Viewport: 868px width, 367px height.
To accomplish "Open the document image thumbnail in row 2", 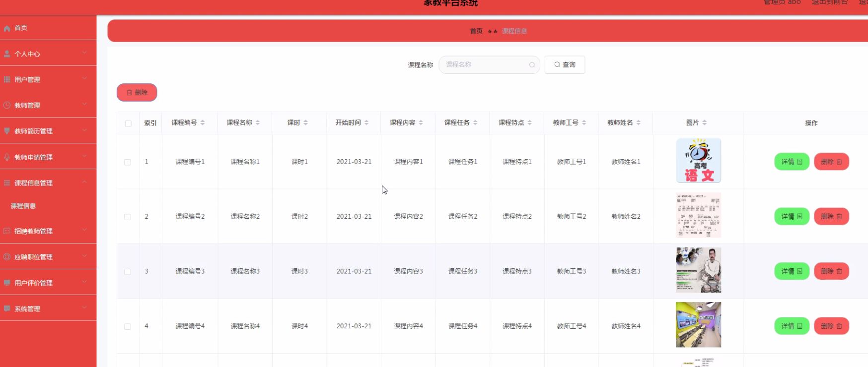I will (698, 215).
